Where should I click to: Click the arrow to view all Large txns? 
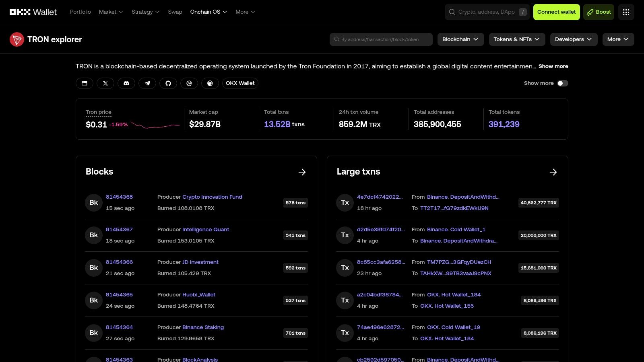click(x=553, y=172)
